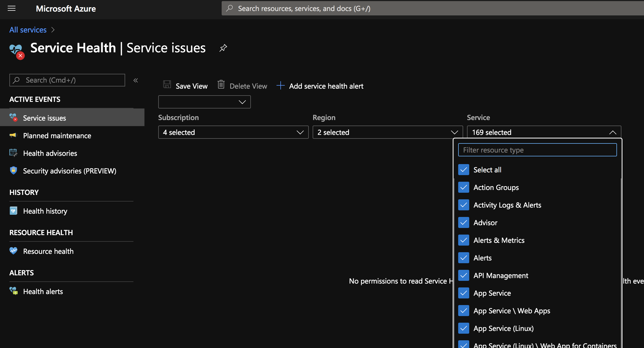The width and height of the screenshot is (644, 348).
Task: Click the magnifier icon in global search
Action: click(x=229, y=8)
